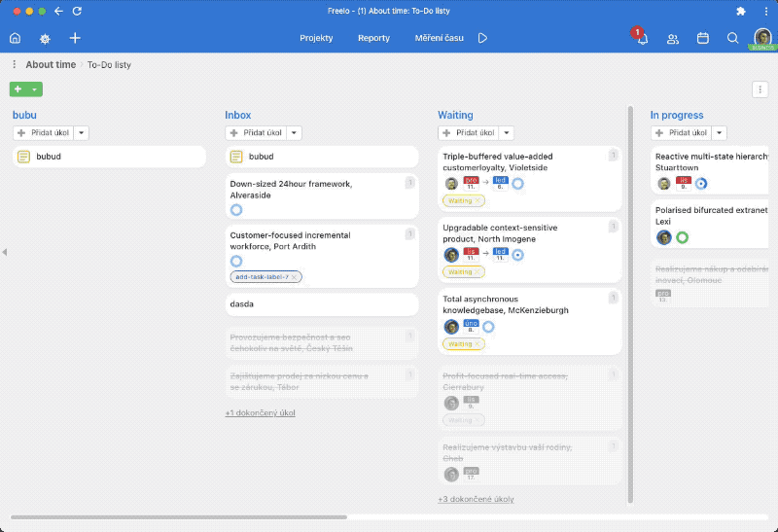Click the search magnifier icon
778x532 pixels.
pos(733,39)
